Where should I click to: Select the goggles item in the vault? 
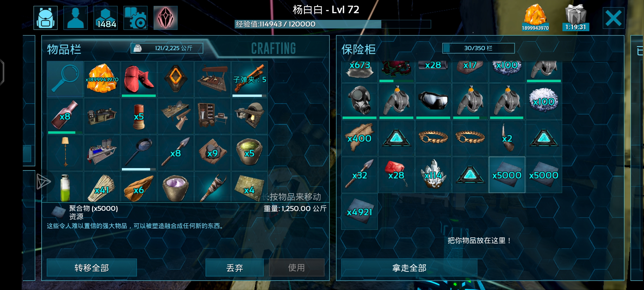(433, 101)
